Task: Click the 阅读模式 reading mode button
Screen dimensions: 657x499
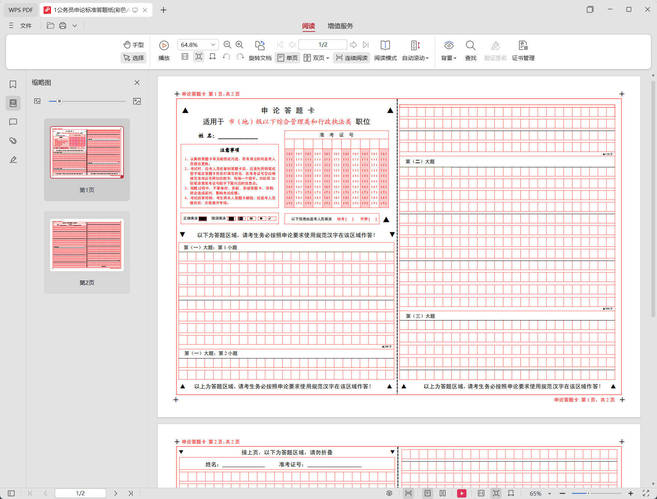Action: coord(385,51)
